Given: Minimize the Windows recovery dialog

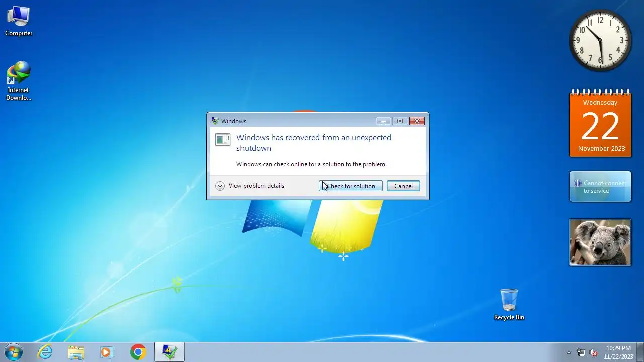Looking at the screenshot, I should (383, 121).
